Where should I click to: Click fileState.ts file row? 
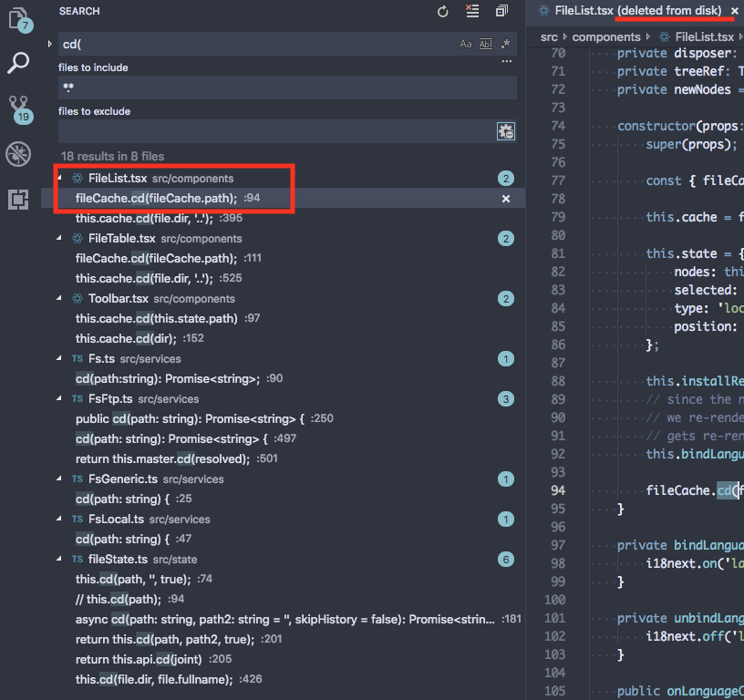(284, 559)
